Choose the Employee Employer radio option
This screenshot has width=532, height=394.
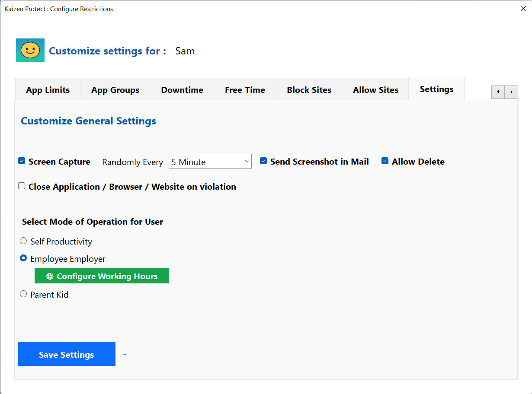[23, 258]
